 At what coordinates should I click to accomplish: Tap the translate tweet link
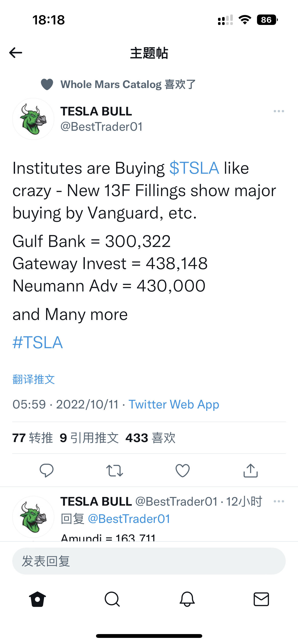tap(34, 379)
